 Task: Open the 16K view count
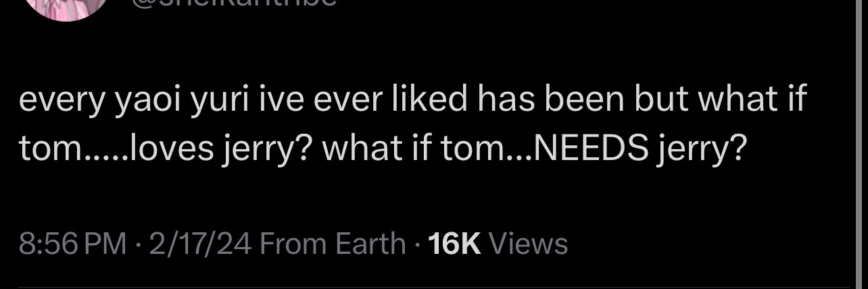pyautogui.click(x=454, y=244)
